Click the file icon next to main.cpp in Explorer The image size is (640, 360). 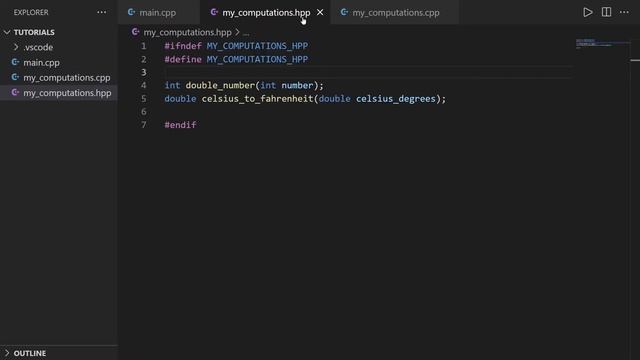[x=15, y=62]
